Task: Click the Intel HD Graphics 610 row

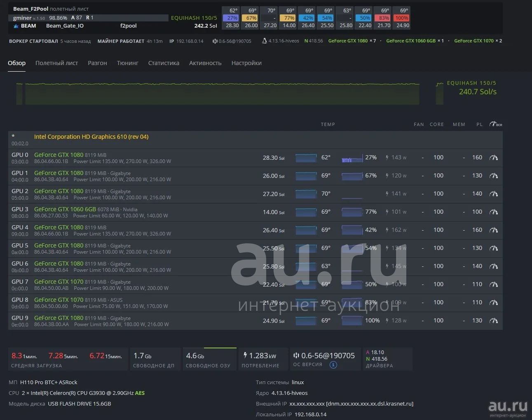Action: [x=255, y=140]
